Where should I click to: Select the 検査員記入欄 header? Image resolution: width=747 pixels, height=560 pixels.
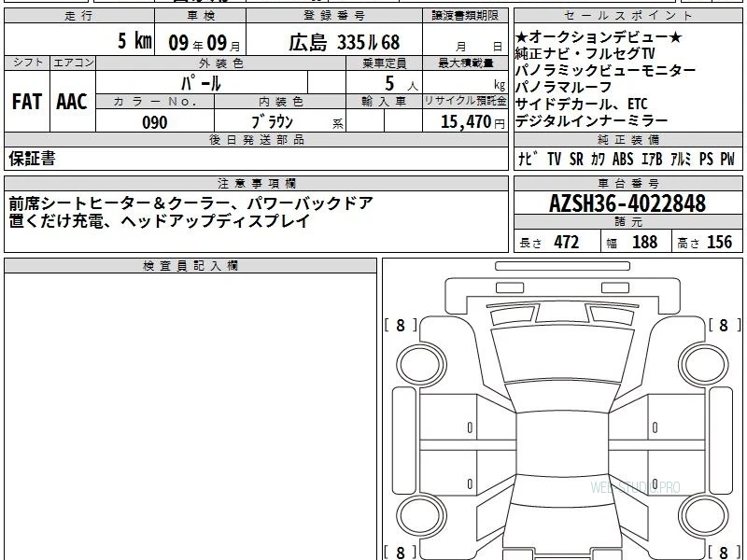coord(190,266)
